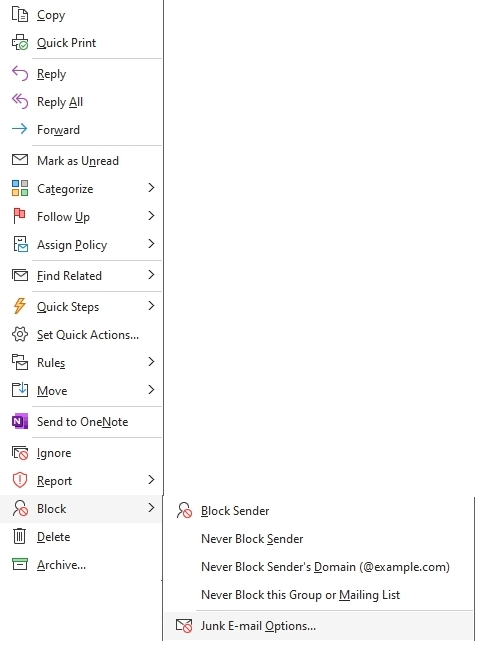Viewport: 479px width, 649px height.
Task: Click the highlighted Block text entry
Action: point(52,509)
